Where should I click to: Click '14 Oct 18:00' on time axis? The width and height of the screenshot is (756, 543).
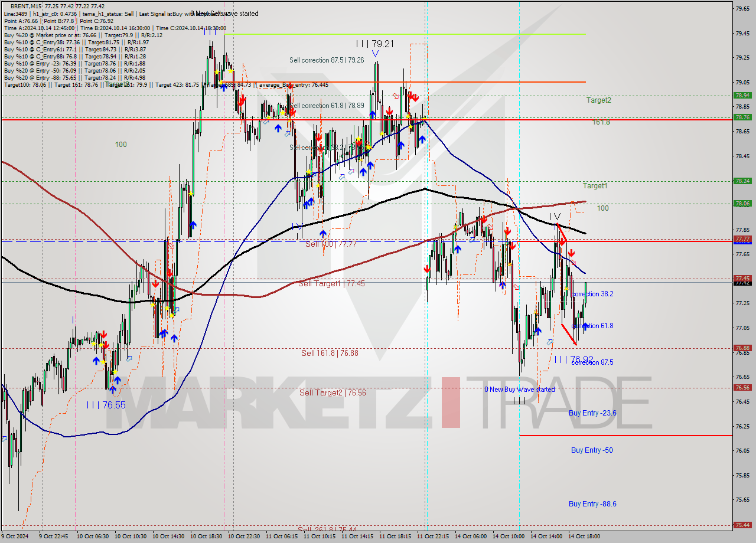[584, 537]
